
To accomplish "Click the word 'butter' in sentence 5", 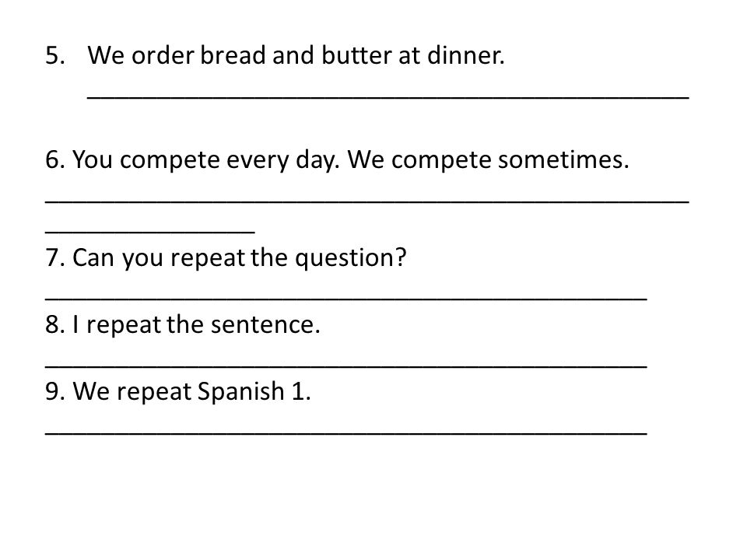I will 356,55.
